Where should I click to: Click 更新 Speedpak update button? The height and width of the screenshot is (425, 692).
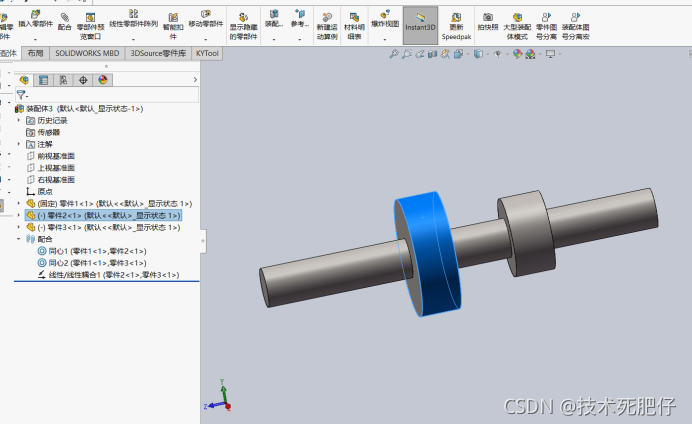(456, 26)
